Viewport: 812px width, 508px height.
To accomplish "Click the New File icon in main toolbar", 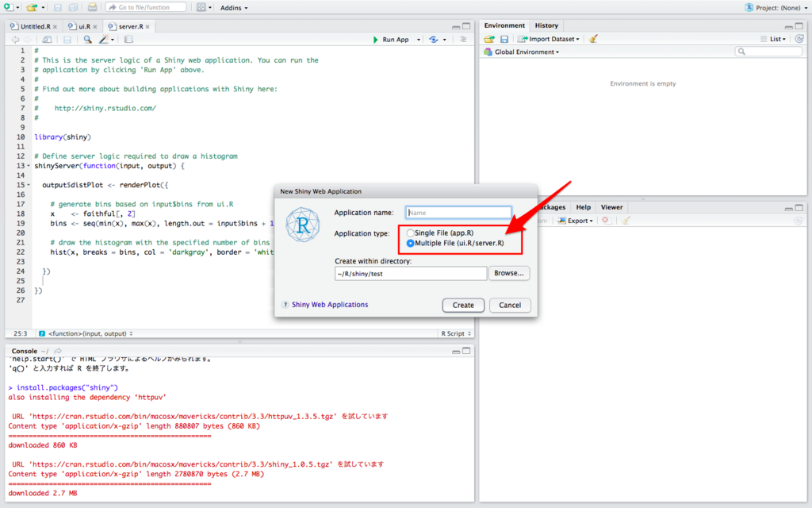I will coord(8,7).
